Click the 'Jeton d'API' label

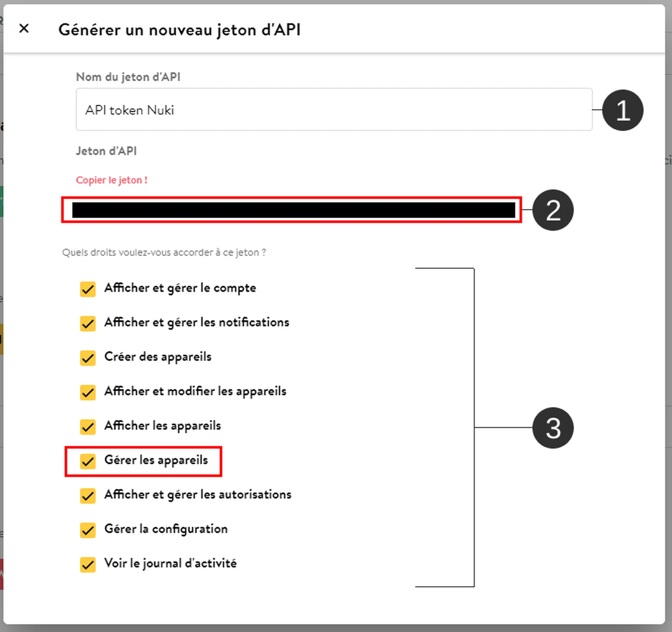tap(106, 151)
